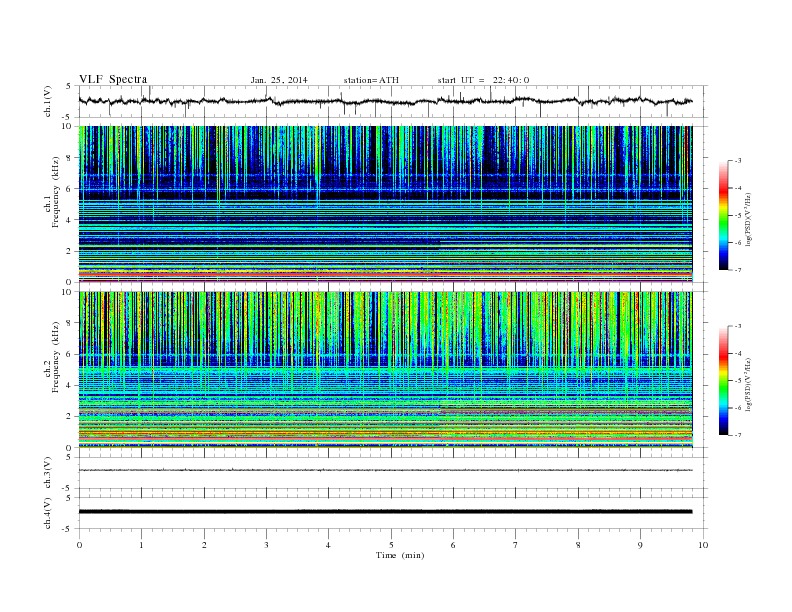Click the 'start UT = 22:40:0' label
Image resolution: width=792 pixels, height=612 pixels.
point(483,80)
